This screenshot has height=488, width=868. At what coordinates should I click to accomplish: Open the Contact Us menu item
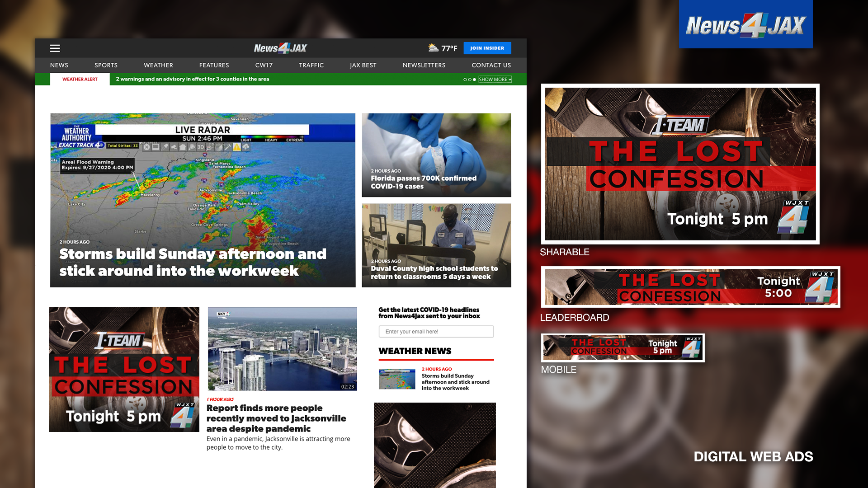(491, 66)
